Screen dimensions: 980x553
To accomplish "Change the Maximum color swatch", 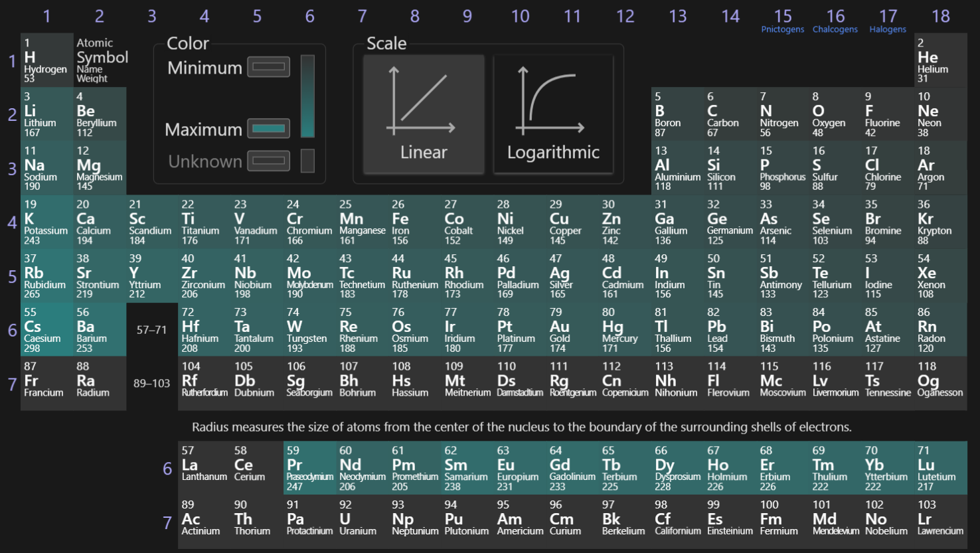I will point(268,128).
